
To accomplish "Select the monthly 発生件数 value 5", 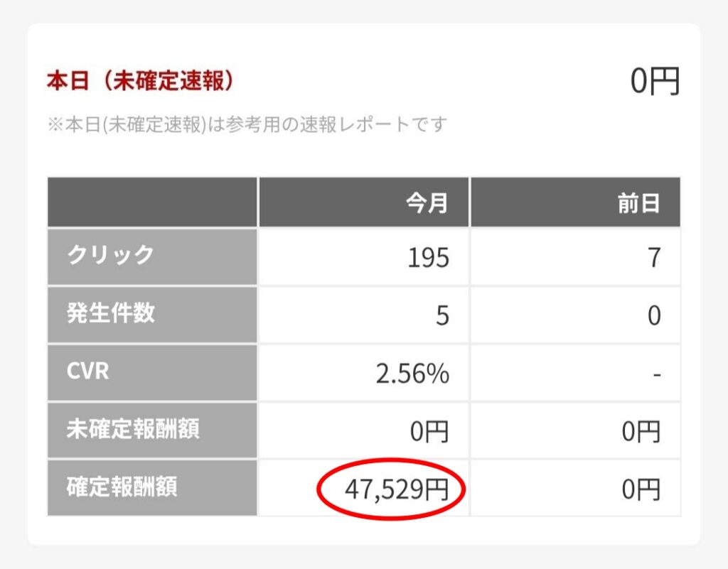I will [x=442, y=315].
